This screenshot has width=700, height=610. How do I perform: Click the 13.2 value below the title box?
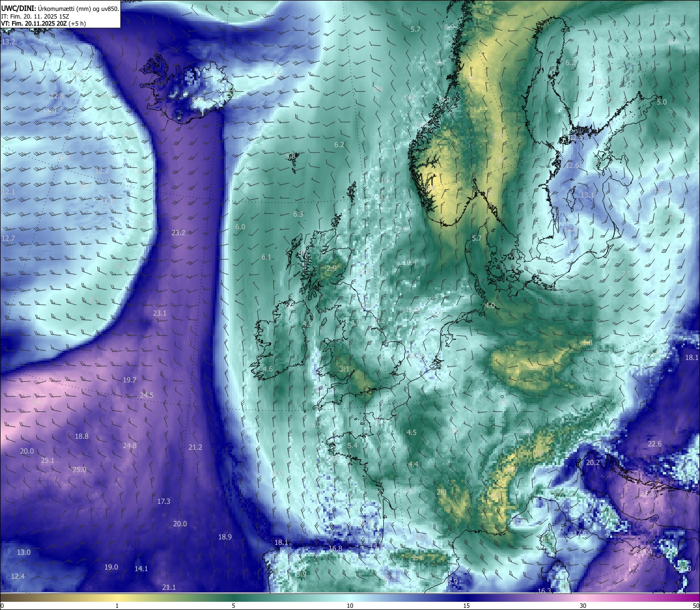[x=9, y=42]
